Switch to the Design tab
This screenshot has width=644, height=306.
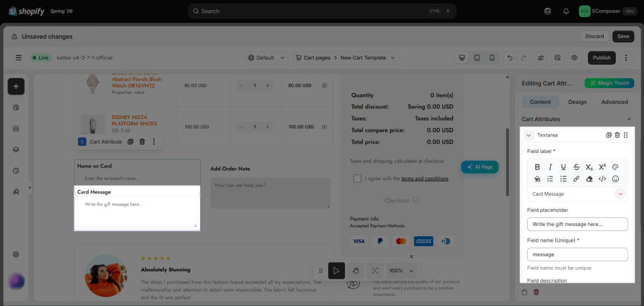(577, 102)
